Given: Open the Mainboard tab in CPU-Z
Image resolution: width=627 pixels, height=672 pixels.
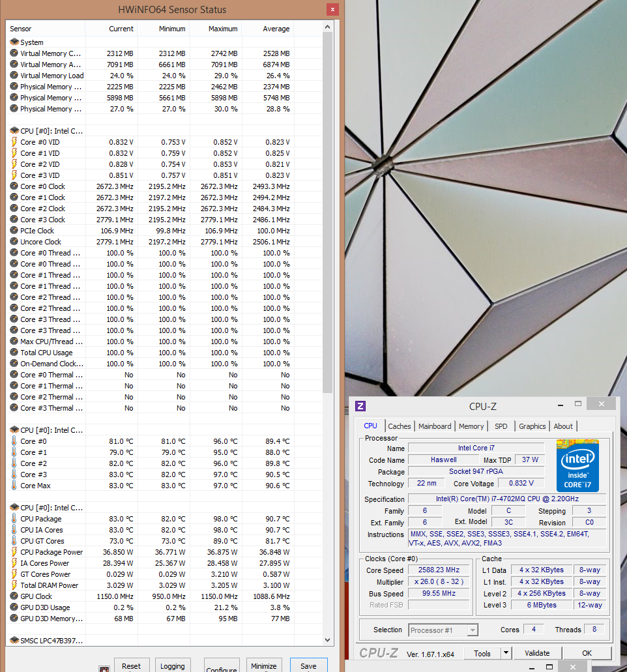Looking at the screenshot, I should coord(435,426).
